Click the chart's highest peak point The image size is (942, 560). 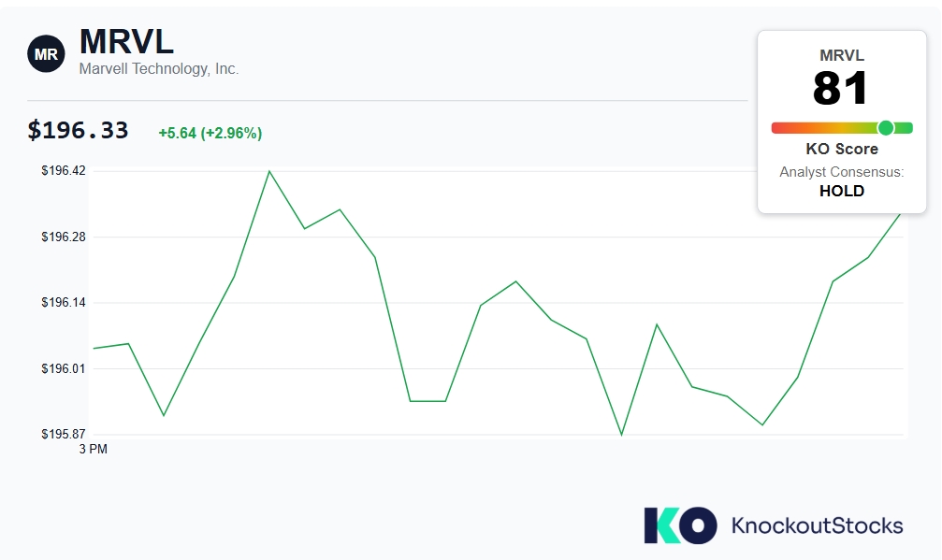click(269, 171)
